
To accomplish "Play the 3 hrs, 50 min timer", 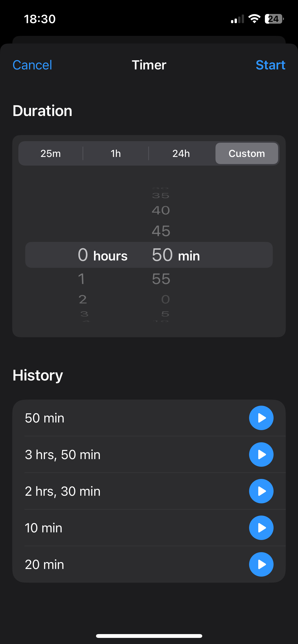I will pyautogui.click(x=261, y=455).
